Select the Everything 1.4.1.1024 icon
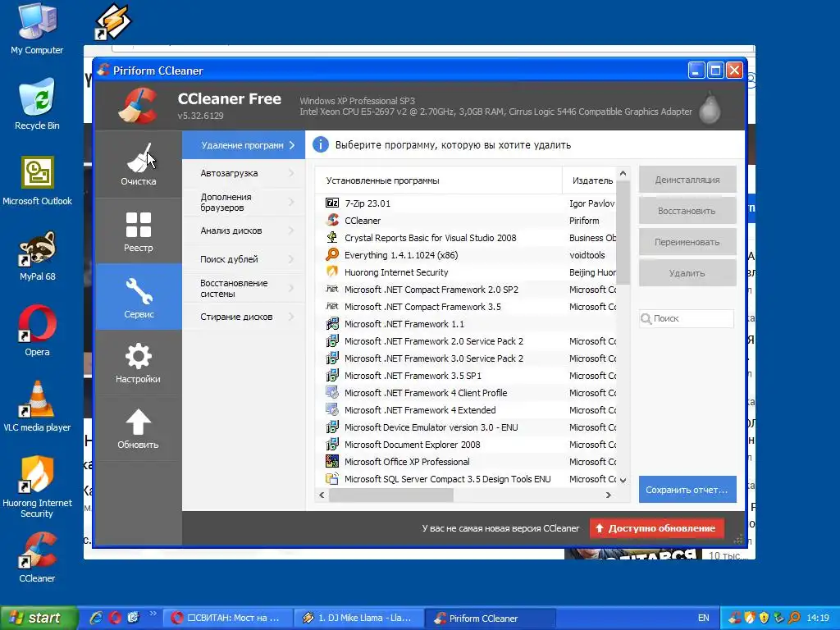This screenshot has width=840, height=630. coord(332,254)
